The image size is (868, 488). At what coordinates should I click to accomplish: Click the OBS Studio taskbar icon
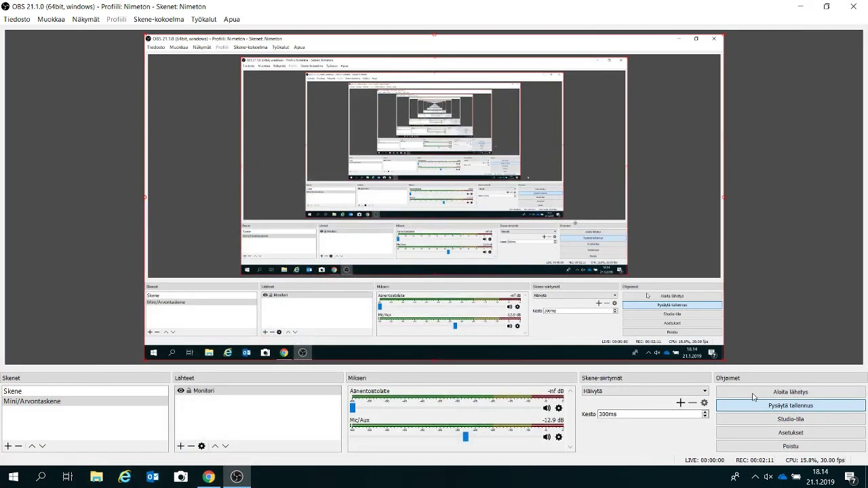pos(237,476)
